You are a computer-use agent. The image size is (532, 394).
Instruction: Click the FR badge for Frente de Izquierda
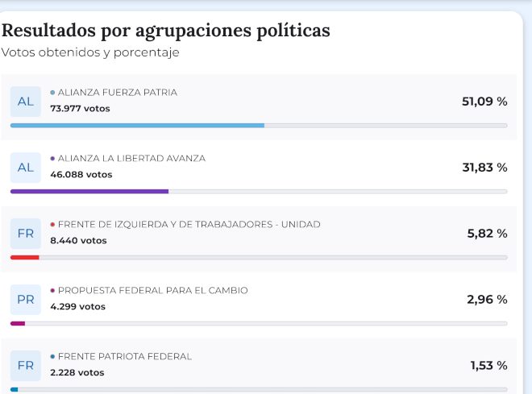[25, 234]
